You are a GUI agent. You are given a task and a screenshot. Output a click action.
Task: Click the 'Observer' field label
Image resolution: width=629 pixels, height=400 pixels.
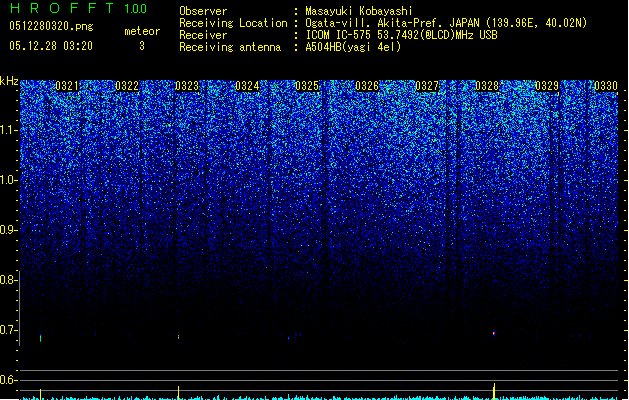(203, 11)
